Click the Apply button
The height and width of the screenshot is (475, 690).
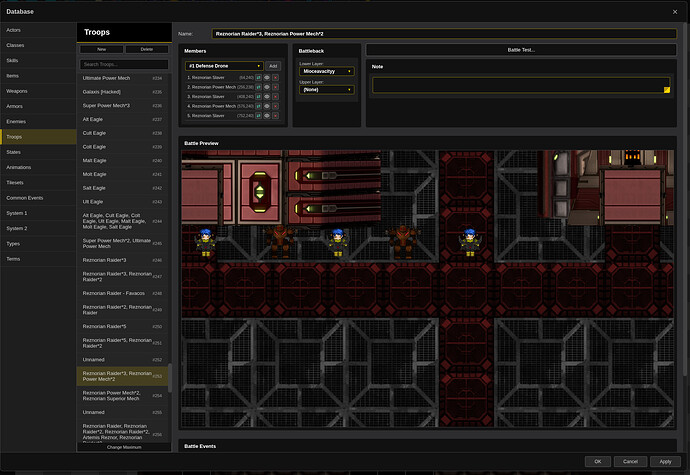665,461
